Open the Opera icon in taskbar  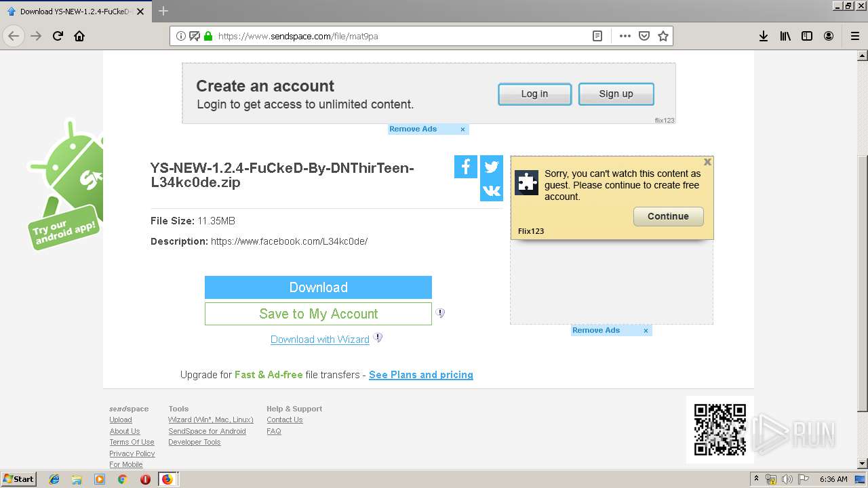click(145, 479)
